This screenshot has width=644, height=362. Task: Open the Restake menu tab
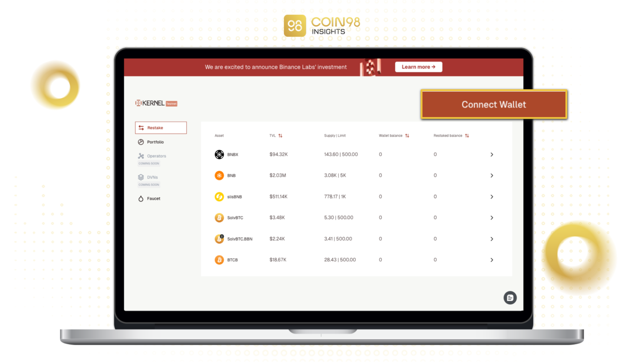tap(160, 128)
